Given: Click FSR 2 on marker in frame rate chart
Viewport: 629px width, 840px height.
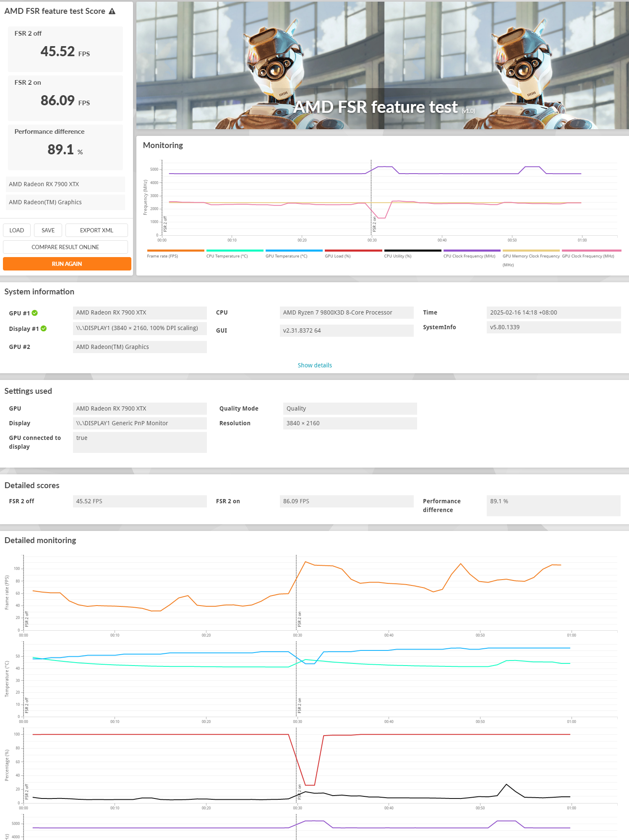Looking at the screenshot, I should [300, 619].
